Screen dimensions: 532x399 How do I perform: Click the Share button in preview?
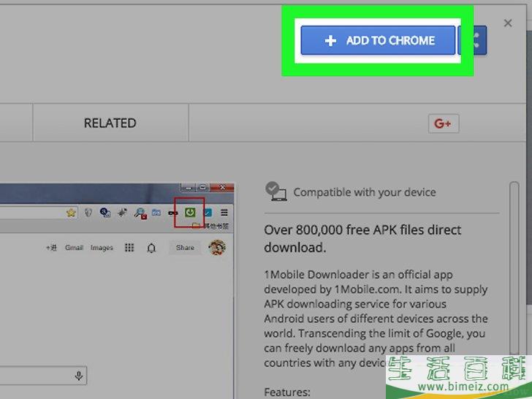pyautogui.click(x=185, y=248)
